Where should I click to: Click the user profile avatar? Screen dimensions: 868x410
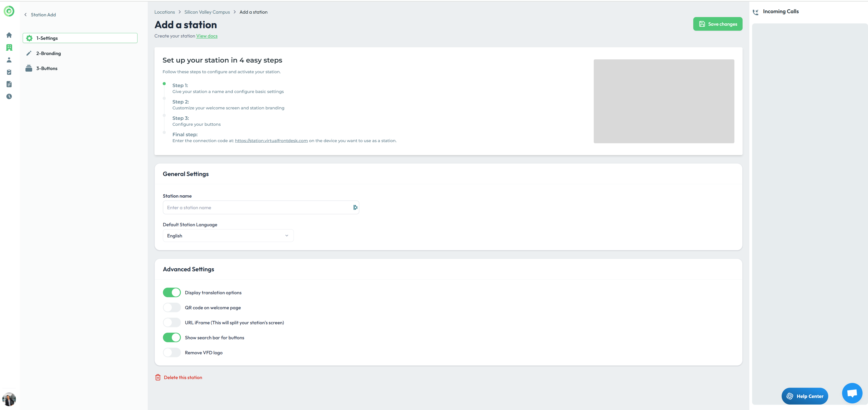tap(9, 399)
